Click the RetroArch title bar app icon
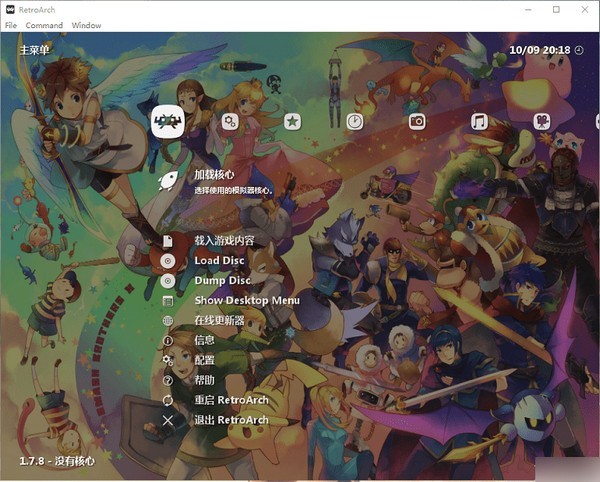 (10, 9)
